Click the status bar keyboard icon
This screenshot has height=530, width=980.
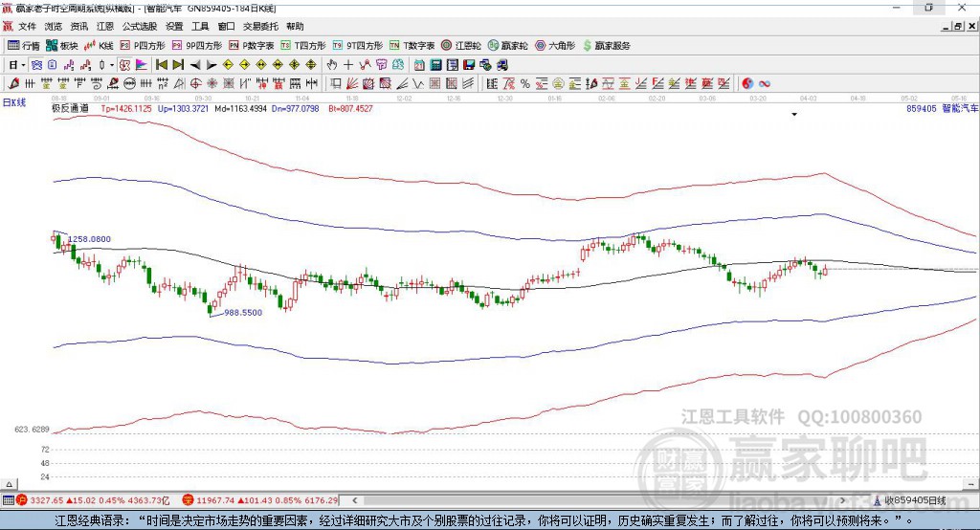[8, 500]
